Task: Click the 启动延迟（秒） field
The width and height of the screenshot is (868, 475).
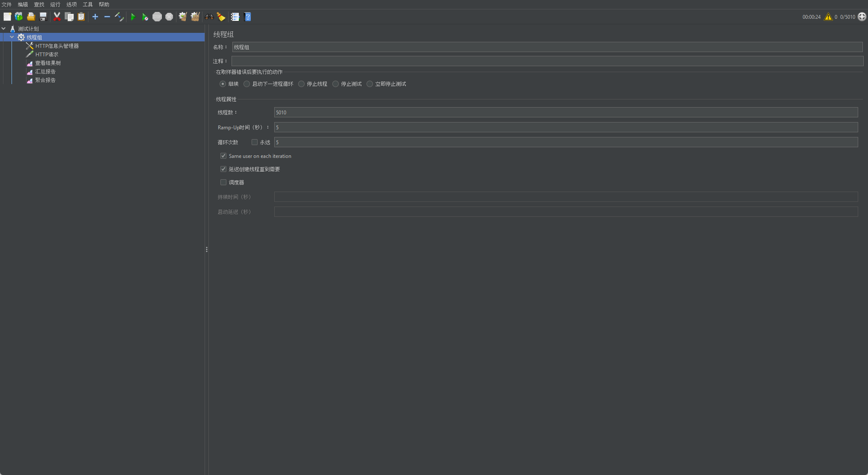Action: point(566,212)
